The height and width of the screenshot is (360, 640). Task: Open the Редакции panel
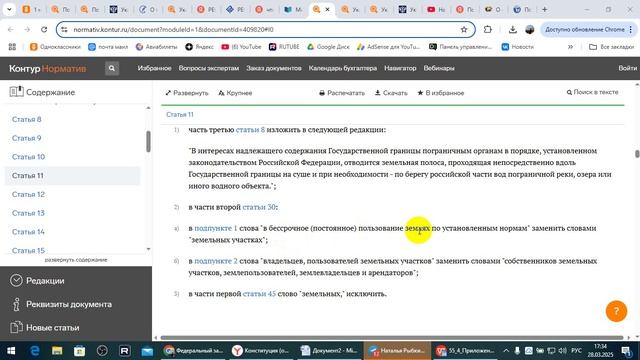[38, 281]
